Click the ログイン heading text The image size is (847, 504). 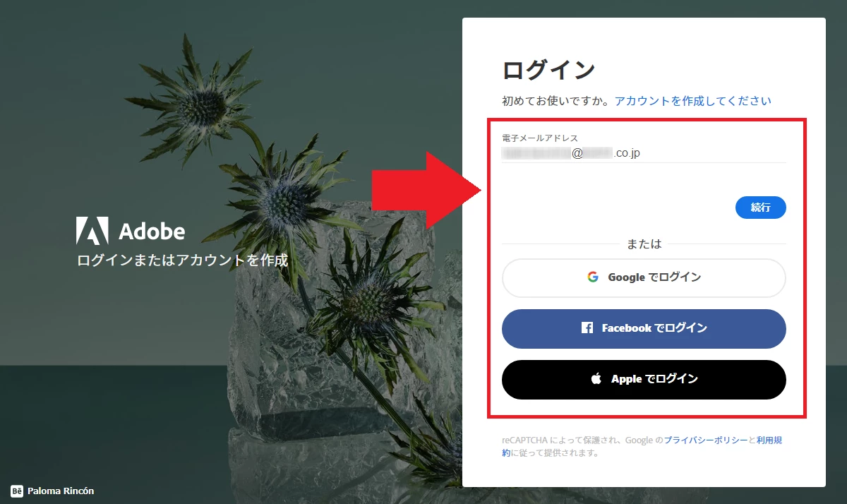coord(548,71)
